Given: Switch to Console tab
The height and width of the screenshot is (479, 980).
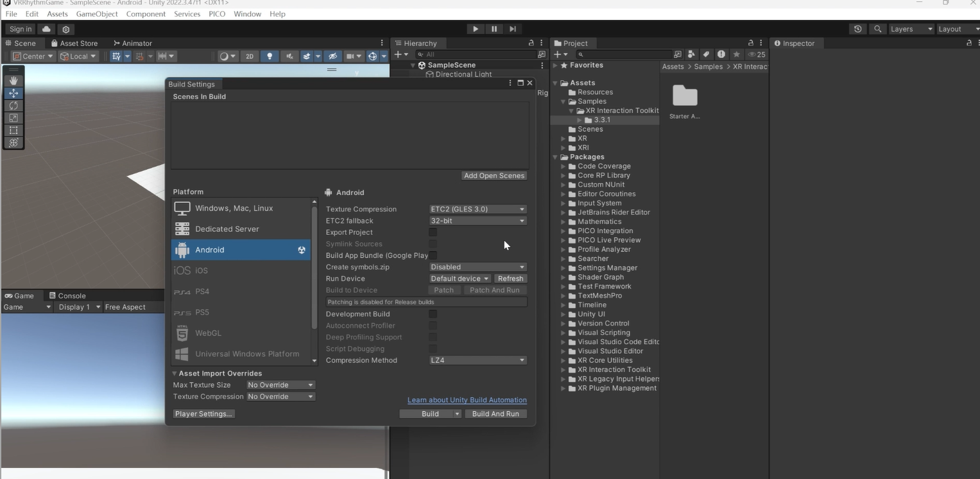Looking at the screenshot, I should (67, 296).
